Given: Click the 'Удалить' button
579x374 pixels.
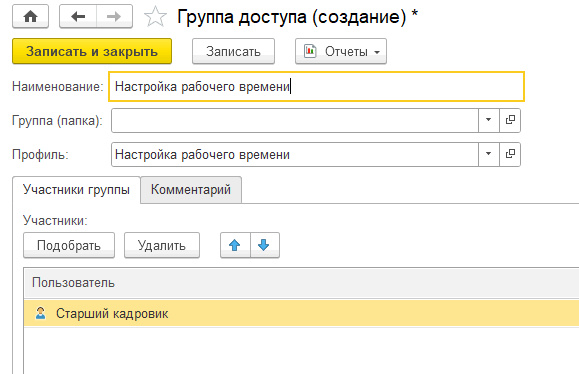Looking at the screenshot, I should 162,245.
